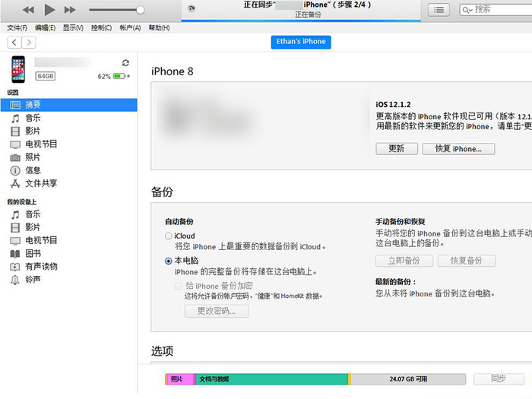The height and width of the screenshot is (399, 532).
Task: Click the 立即备份 button
Action: [404, 261]
